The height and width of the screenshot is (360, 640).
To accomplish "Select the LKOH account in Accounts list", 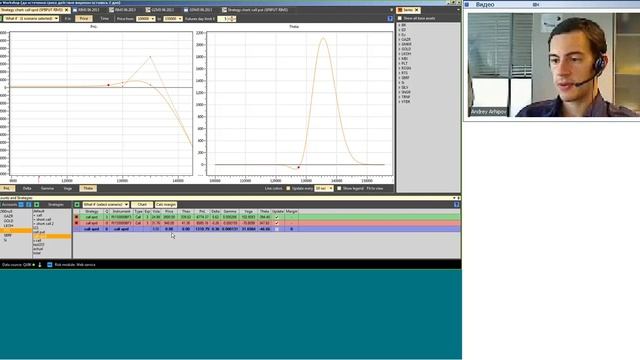I will click(x=8, y=226).
